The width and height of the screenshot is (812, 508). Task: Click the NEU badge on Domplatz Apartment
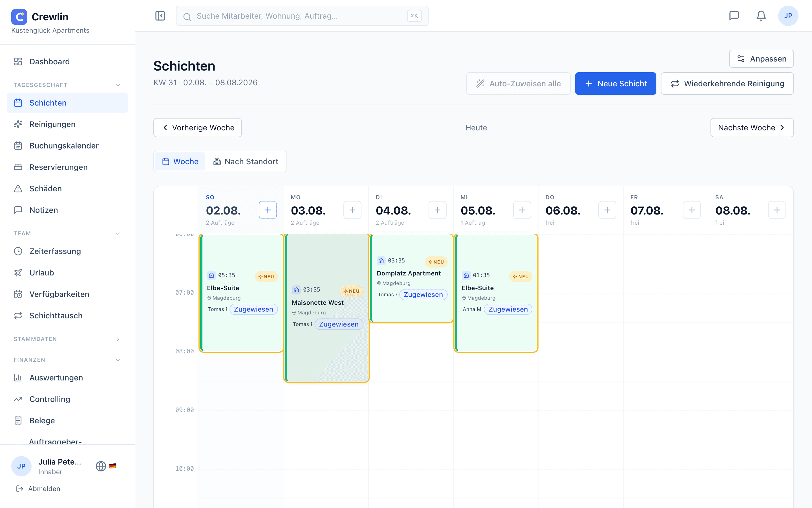click(x=436, y=262)
